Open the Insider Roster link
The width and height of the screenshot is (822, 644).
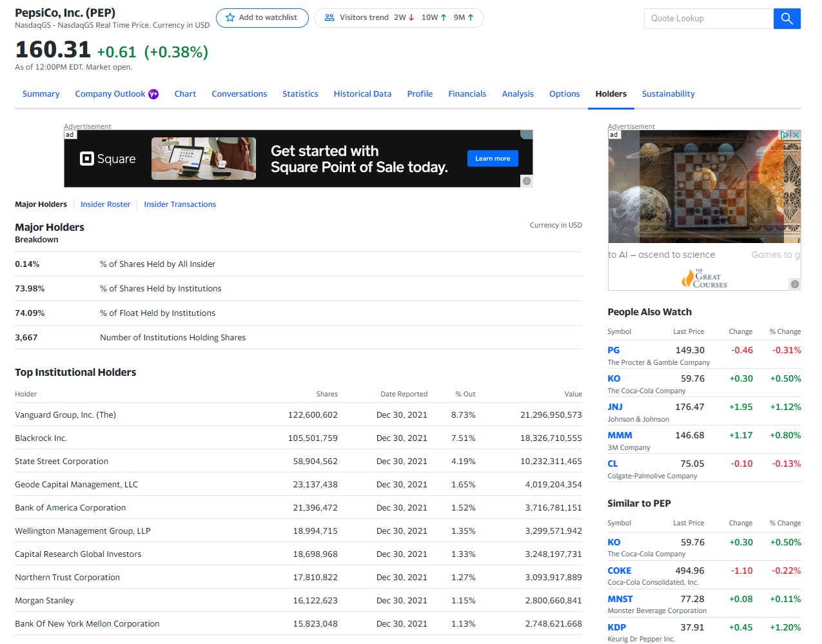105,204
